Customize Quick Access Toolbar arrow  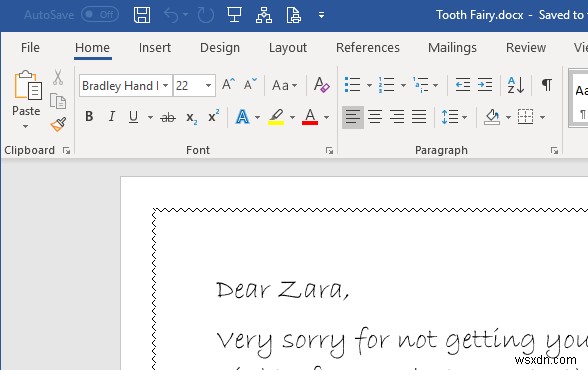pyautogui.click(x=321, y=15)
